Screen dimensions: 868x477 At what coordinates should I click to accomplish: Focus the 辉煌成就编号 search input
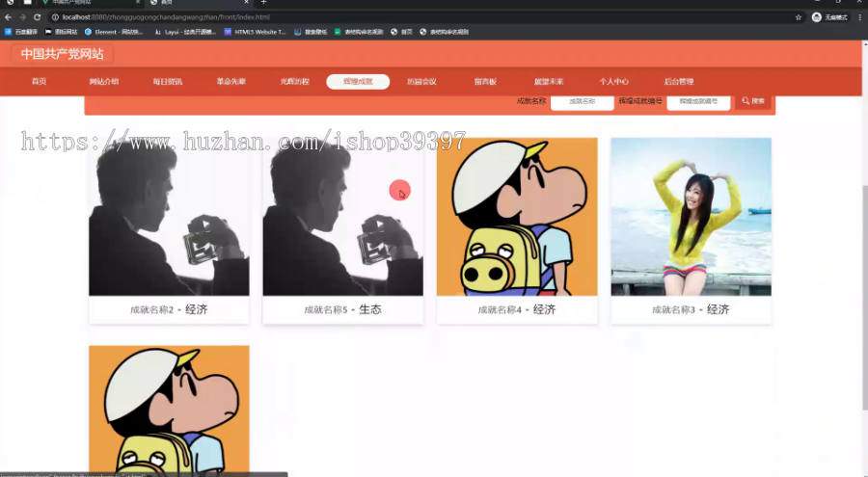698,102
